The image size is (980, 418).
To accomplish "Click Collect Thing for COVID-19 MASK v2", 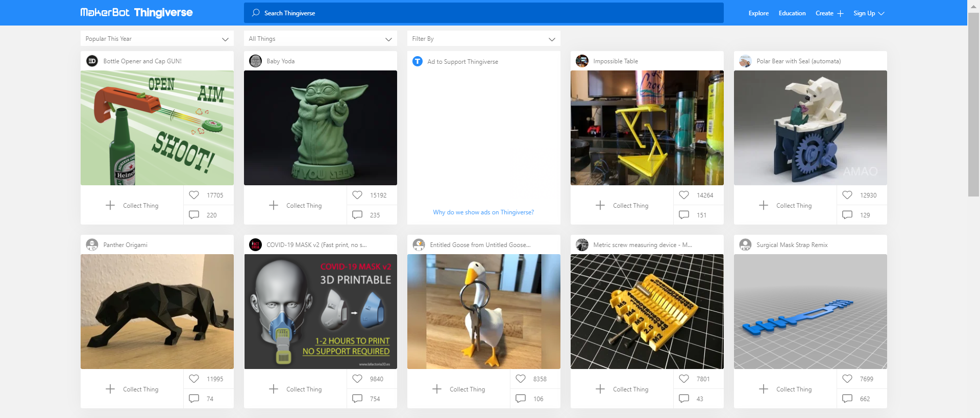I will 295,389.
